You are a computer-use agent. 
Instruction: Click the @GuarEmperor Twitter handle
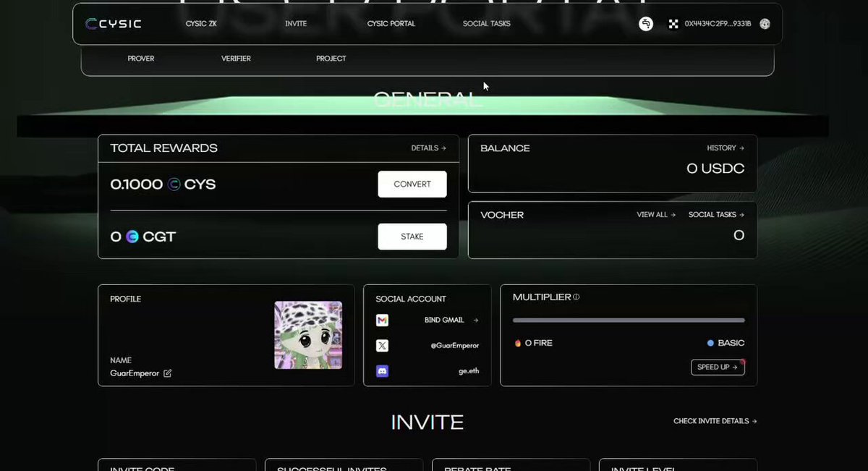click(454, 346)
